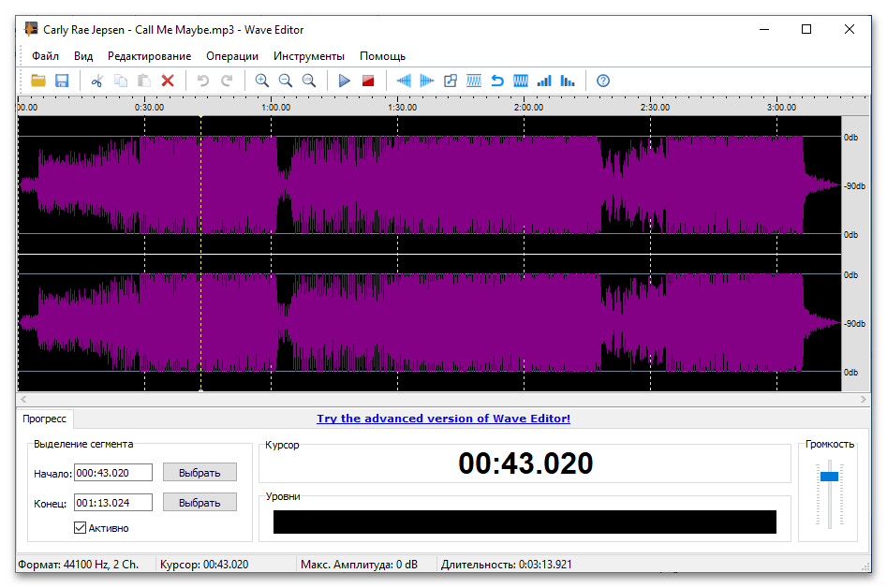The width and height of the screenshot is (887, 588).
Task: Click the ascending bars amplify icon
Action: click(x=544, y=81)
